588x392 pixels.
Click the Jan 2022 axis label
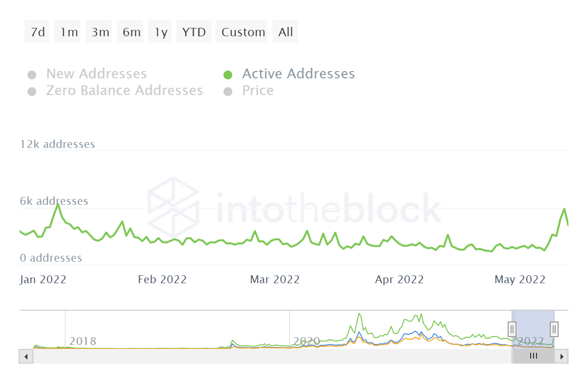(43, 280)
